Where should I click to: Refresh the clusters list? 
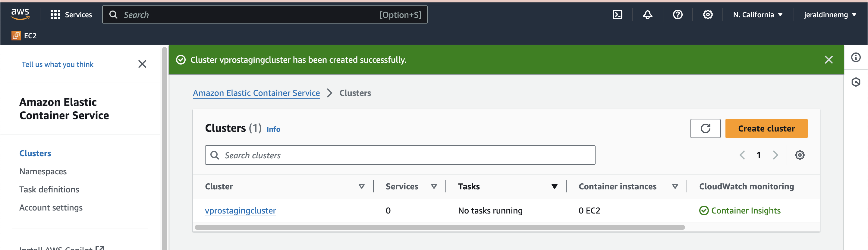[705, 128]
